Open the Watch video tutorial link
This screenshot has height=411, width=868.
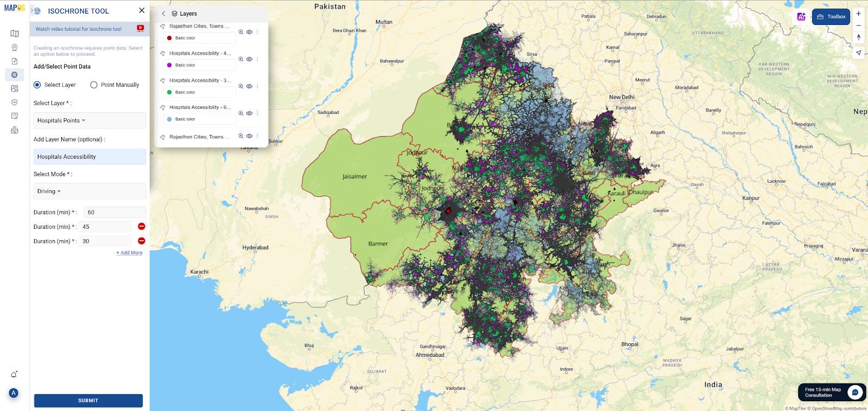(x=79, y=29)
